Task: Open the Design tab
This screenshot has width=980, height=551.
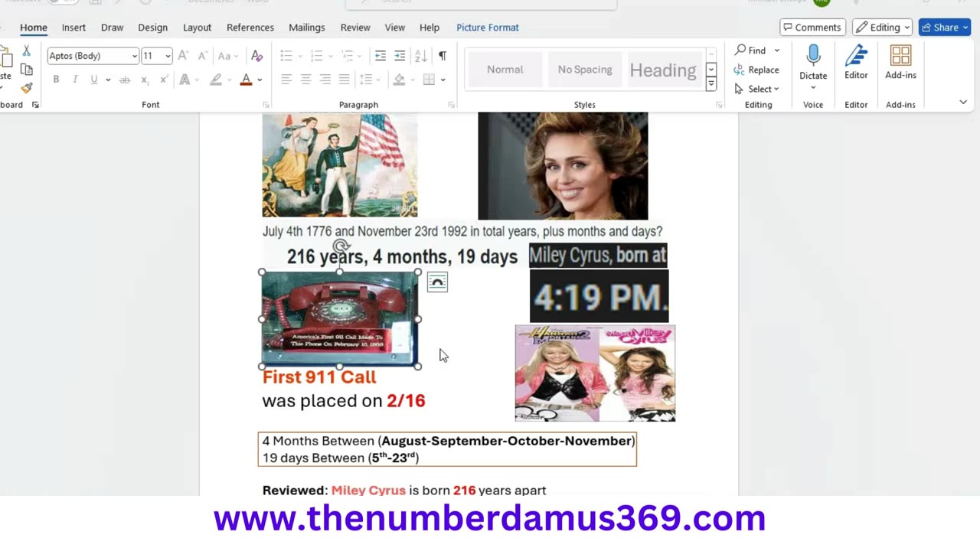Action: [152, 27]
